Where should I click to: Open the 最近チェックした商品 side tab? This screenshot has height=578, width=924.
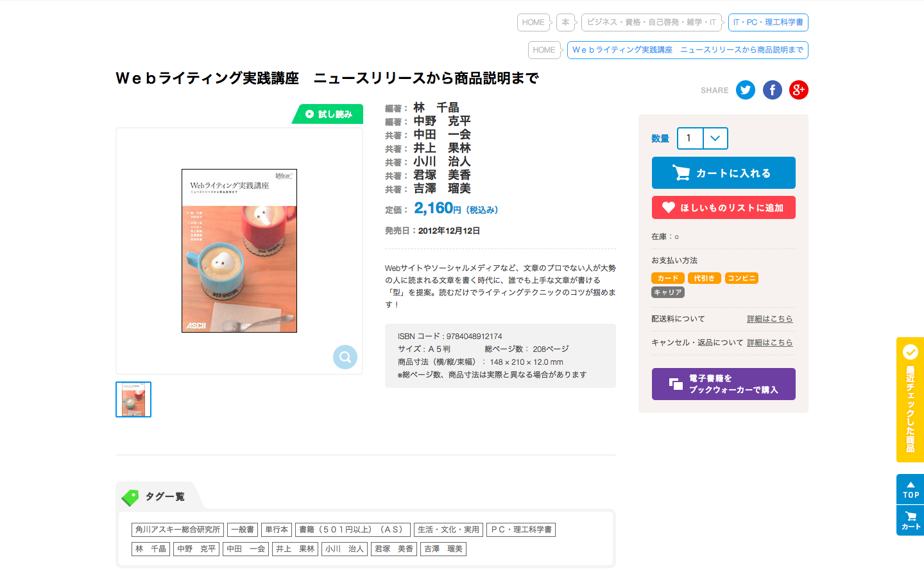(x=911, y=399)
